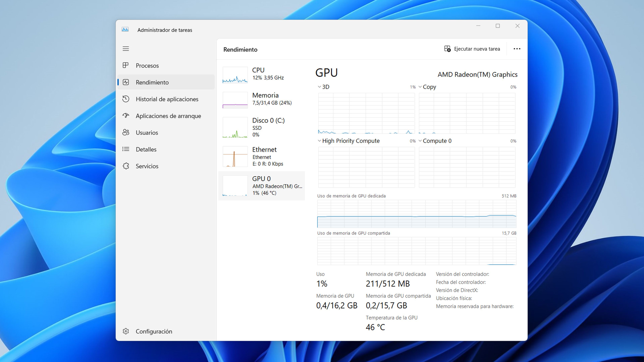This screenshot has height=362, width=644.
Task: Open the High Priority Compute dropdown chevron
Action: point(319,141)
